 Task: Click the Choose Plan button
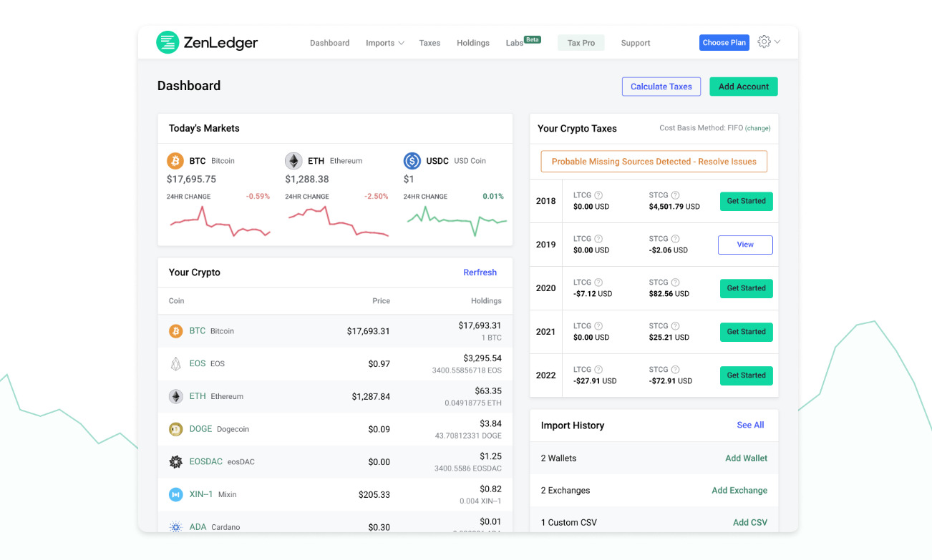click(724, 42)
